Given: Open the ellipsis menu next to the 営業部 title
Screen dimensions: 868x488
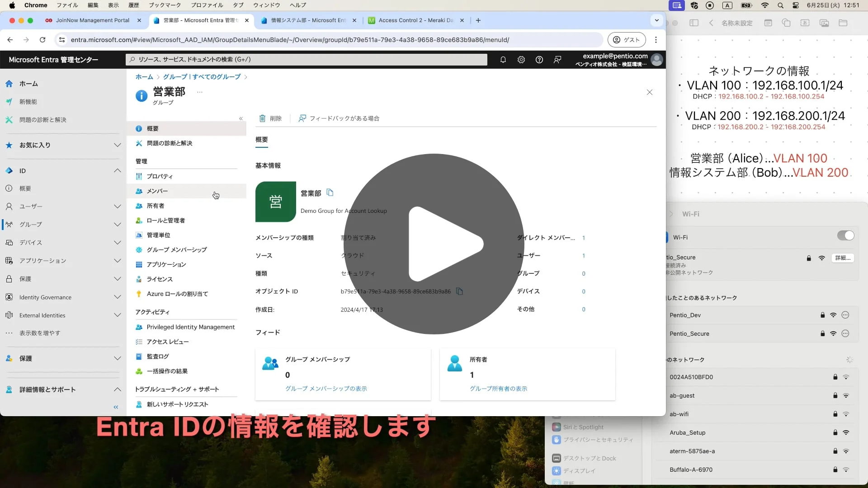Looking at the screenshot, I should (200, 92).
